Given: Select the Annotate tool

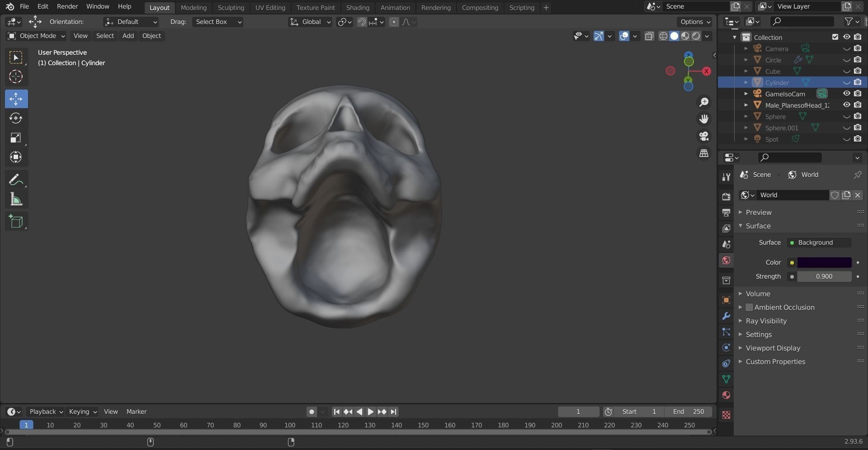Looking at the screenshot, I should (x=16, y=180).
